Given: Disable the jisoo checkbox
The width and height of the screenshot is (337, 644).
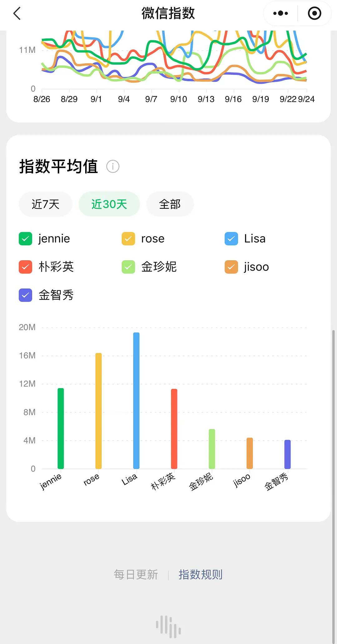Looking at the screenshot, I should click(x=231, y=267).
